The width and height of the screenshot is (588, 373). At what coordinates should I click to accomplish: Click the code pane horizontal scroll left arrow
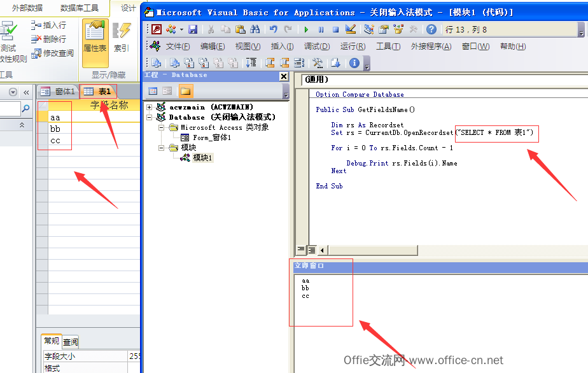(322, 250)
